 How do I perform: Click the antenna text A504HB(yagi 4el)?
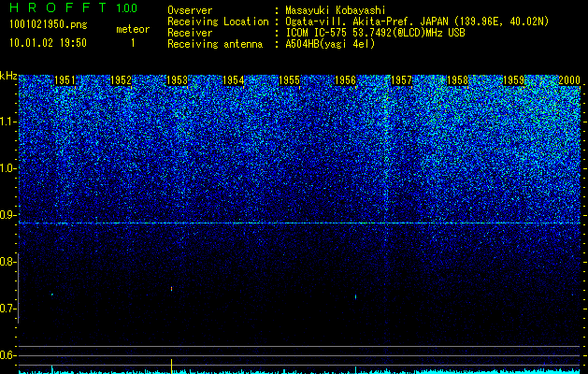[x=330, y=44]
